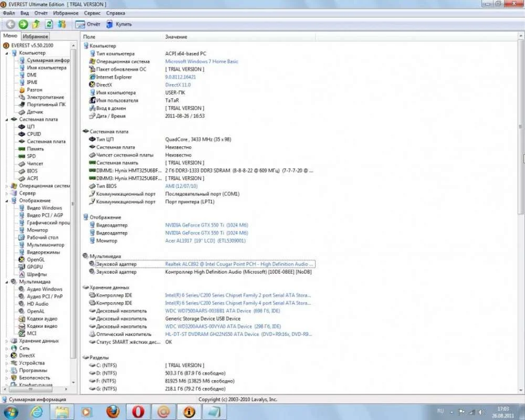Open the Windows Start button

point(10,412)
